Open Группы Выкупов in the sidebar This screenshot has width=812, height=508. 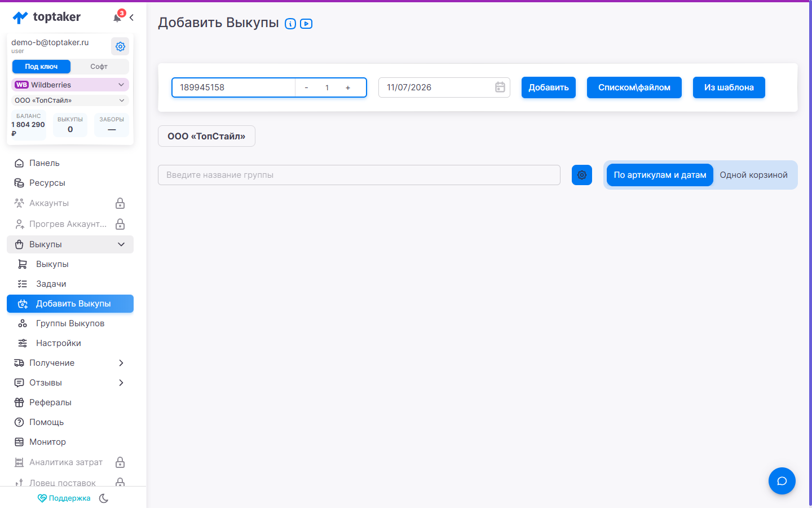pos(70,323)
